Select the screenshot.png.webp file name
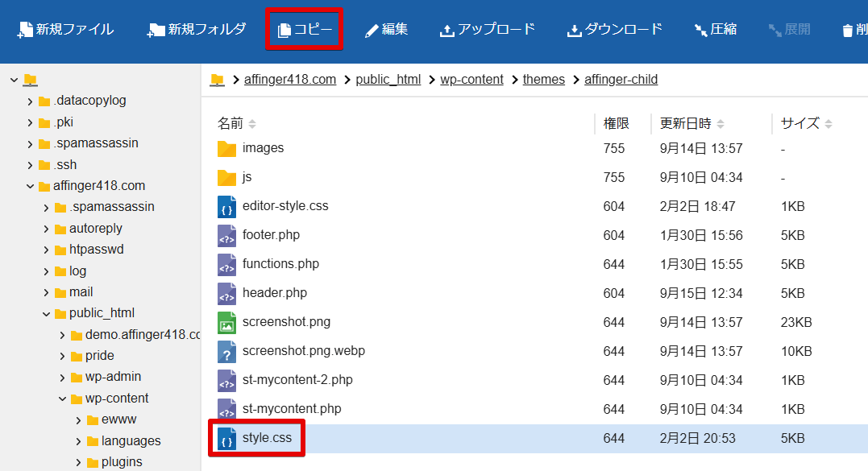 [303, 350]
